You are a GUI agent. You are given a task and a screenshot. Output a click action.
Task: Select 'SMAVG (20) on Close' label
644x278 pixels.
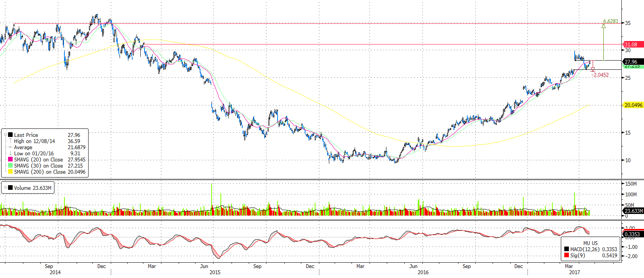(39, 160)
